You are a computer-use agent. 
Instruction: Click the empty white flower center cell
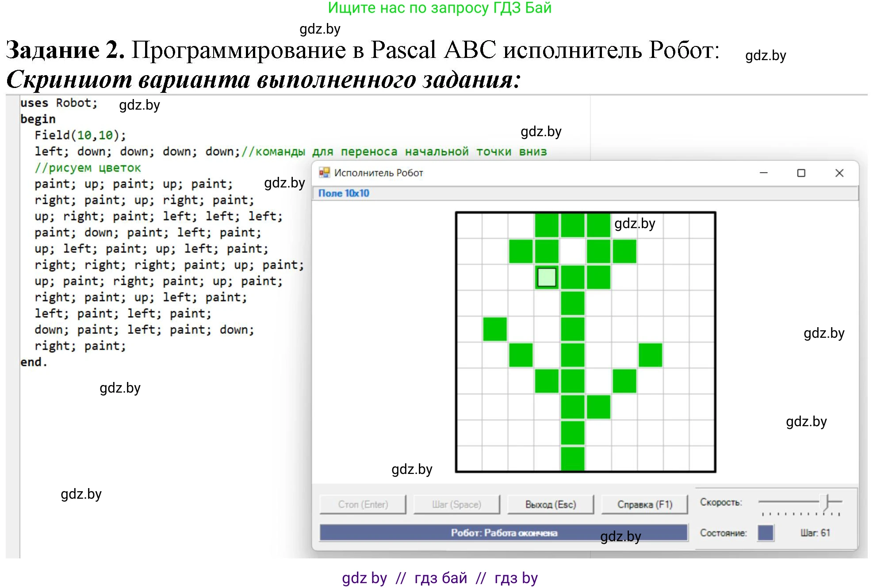click(x=572, y=251)
